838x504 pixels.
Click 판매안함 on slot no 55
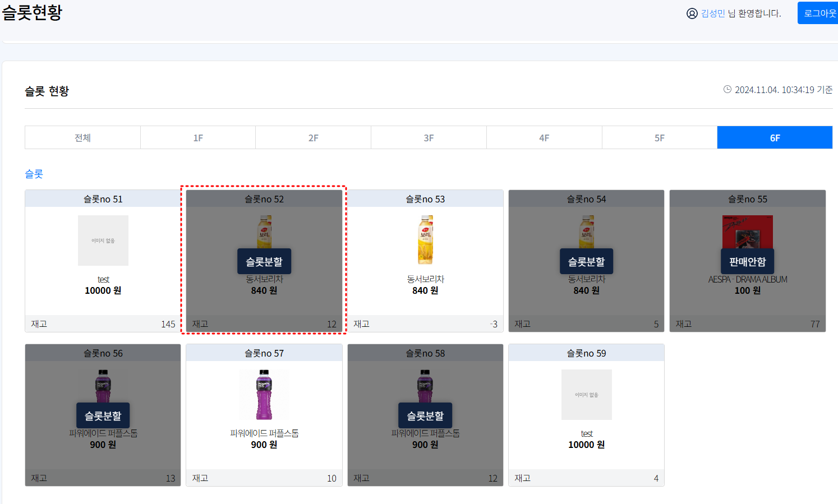[x=747, y=261]
